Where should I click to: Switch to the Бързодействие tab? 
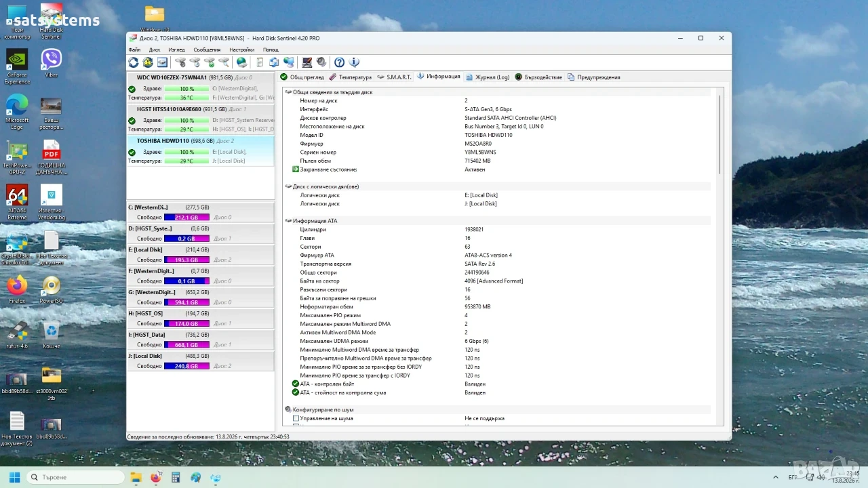point(538,77)
